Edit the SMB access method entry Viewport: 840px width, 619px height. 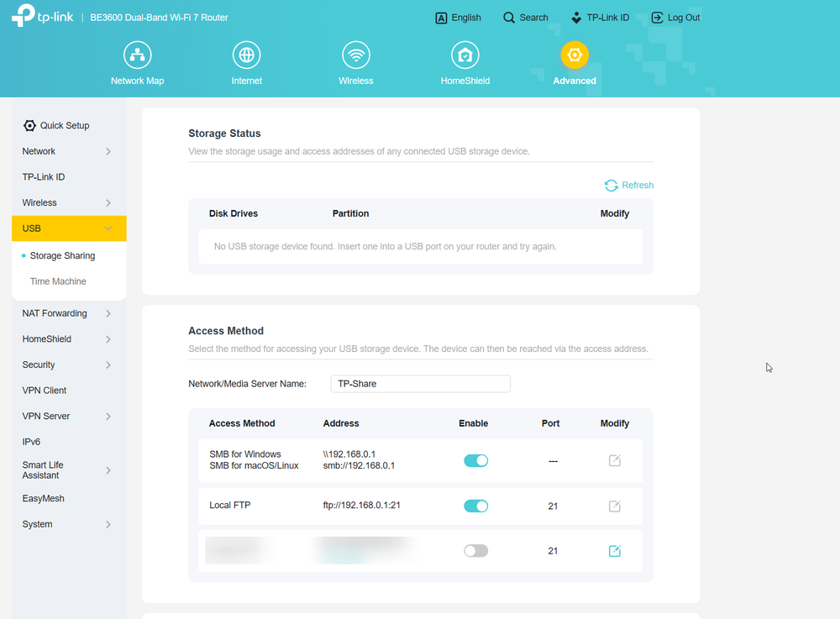(x=615, y=460)
